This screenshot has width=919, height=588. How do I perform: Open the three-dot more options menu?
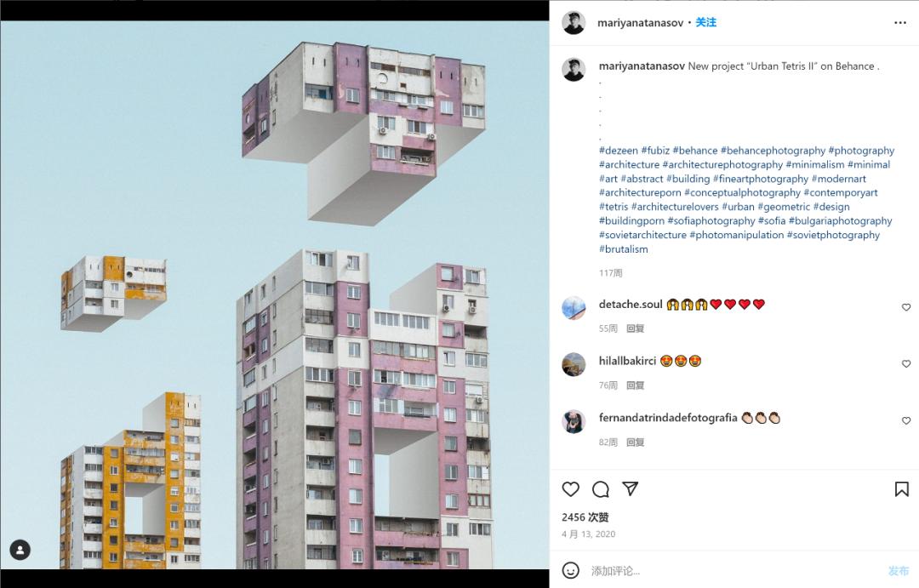point(900,23)
